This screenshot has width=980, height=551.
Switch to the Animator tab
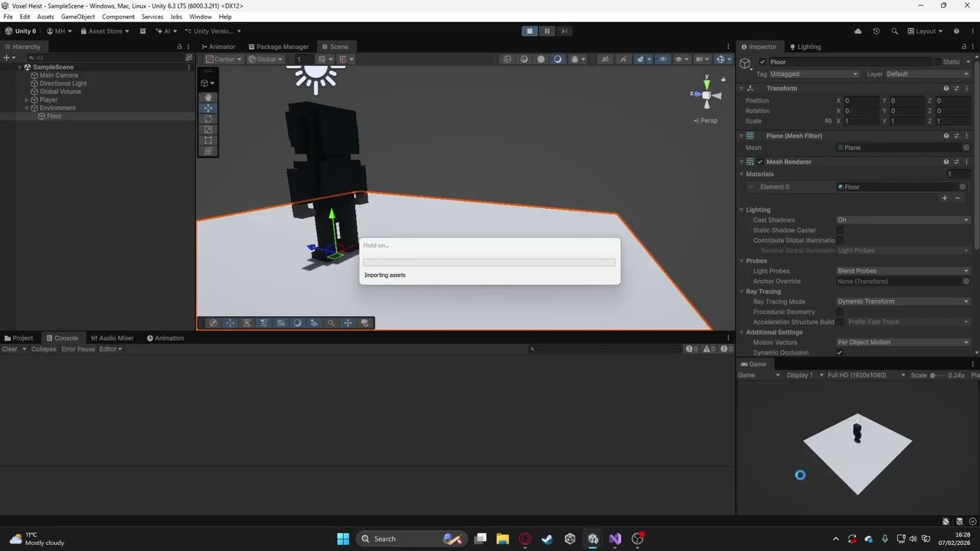tap(218, 47)
